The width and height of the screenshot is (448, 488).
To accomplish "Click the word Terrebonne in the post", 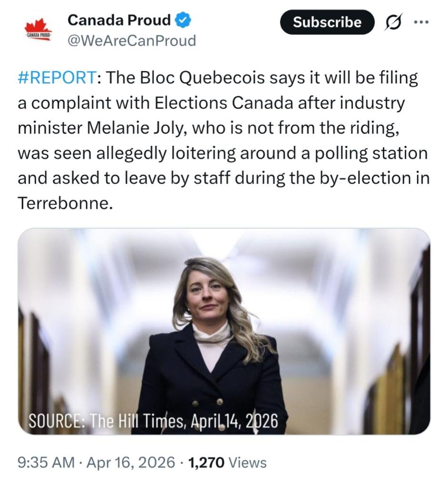I will [x=66, y=203].
